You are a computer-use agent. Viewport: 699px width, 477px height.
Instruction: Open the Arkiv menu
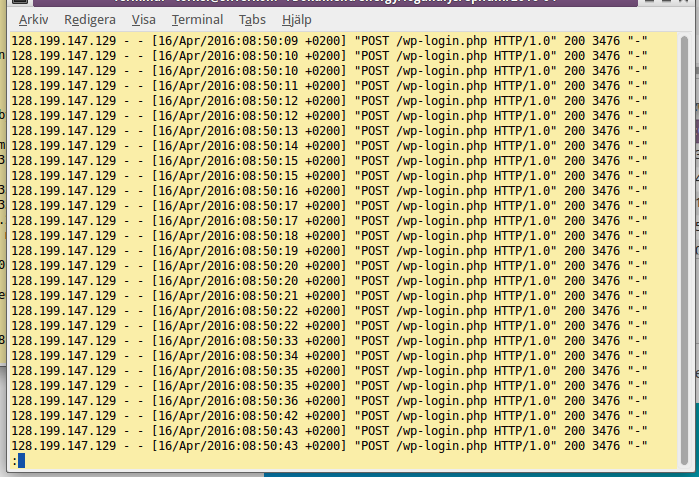(x=33, y=20)
